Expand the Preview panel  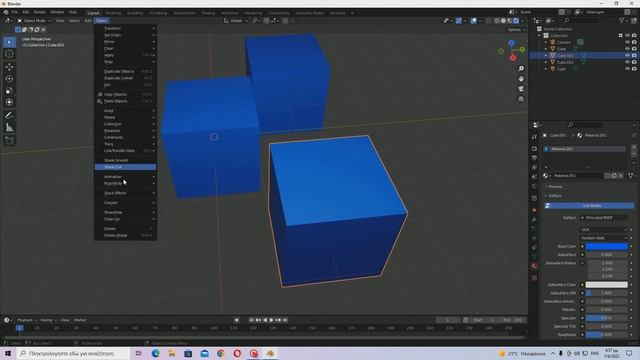(x=555, y=187)
